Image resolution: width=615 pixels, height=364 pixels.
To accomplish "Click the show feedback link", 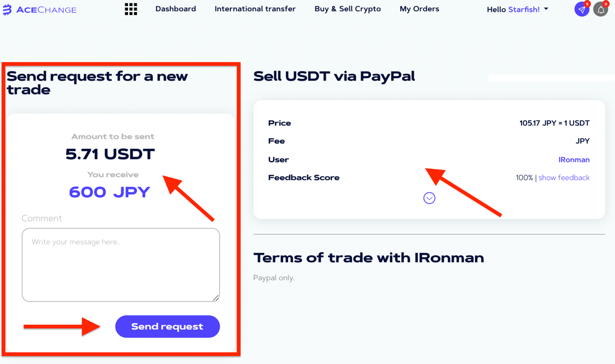I will 564,177.
